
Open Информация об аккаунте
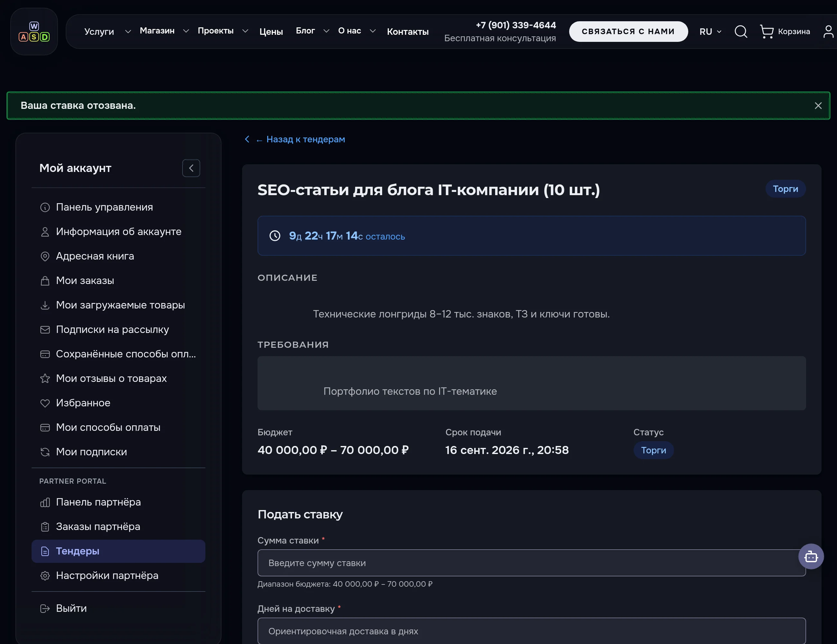coord(118,232)
